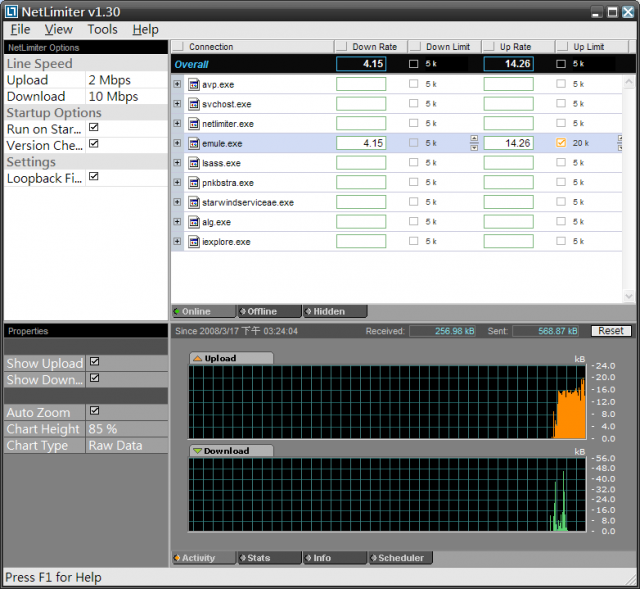Expand the netlimiter.exe connection row
This screenshot has width=640, height=589.
(177, 123)
